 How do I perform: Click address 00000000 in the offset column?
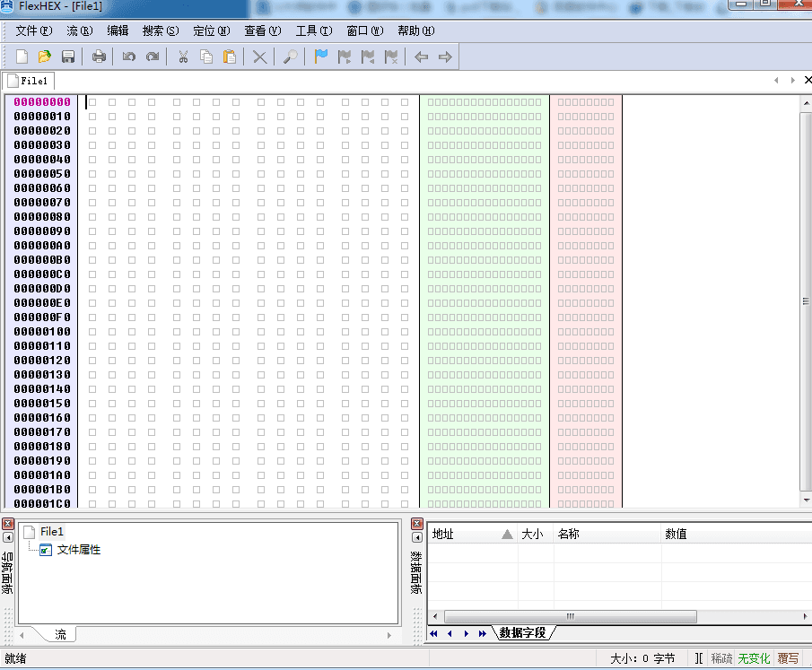tap(42, 102)
